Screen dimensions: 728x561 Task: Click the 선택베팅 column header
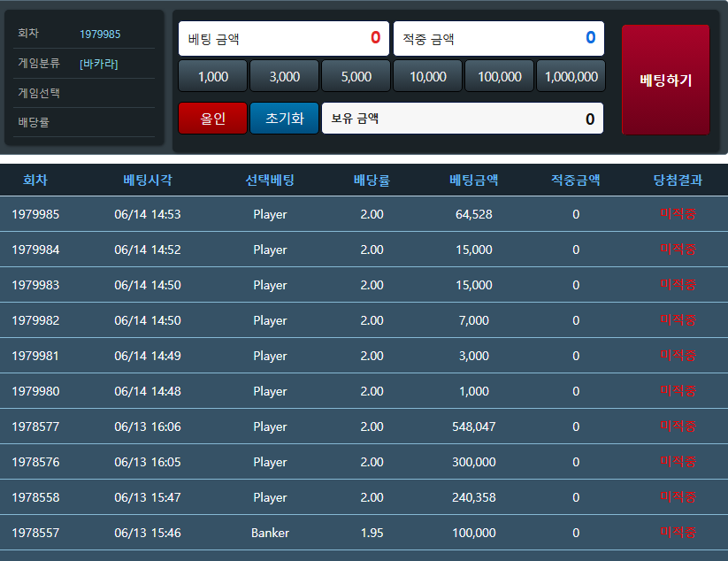point(270,180)
